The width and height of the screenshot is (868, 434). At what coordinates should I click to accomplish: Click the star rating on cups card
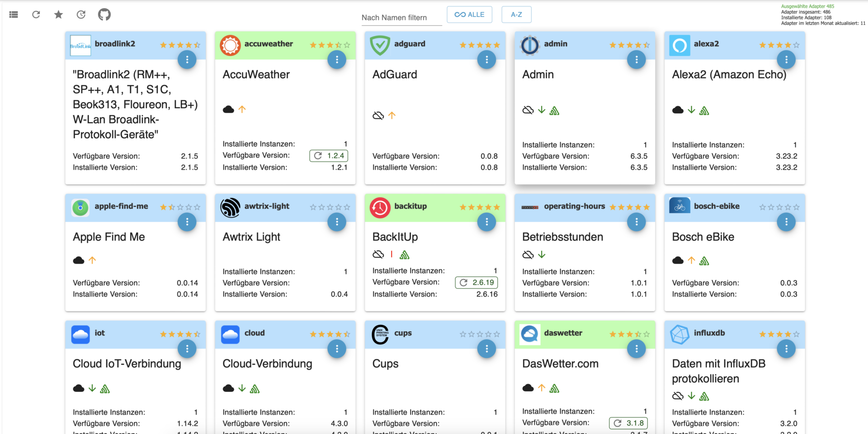480,334
